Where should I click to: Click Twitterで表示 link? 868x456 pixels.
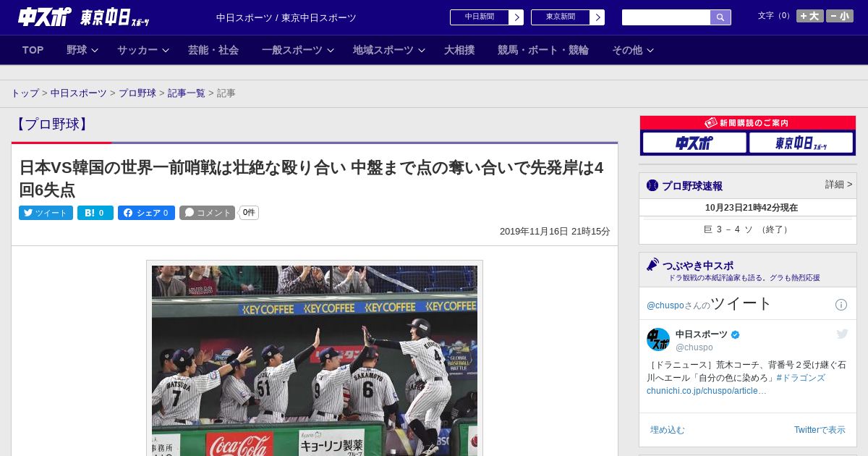820,430
